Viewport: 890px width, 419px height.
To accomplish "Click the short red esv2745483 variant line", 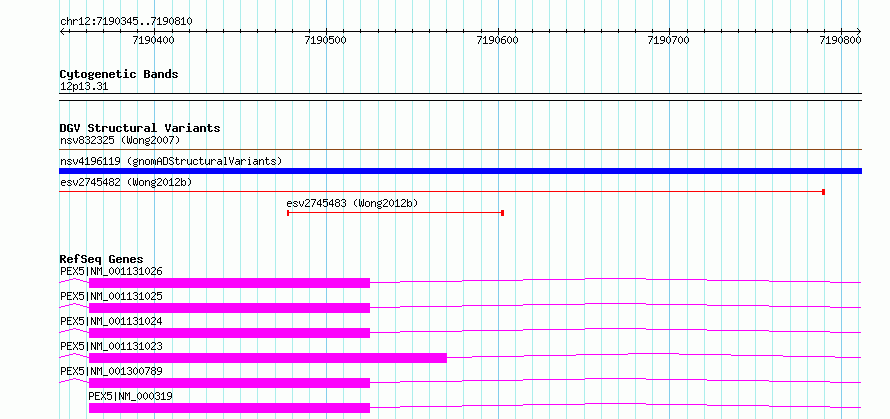I will 396,213.
